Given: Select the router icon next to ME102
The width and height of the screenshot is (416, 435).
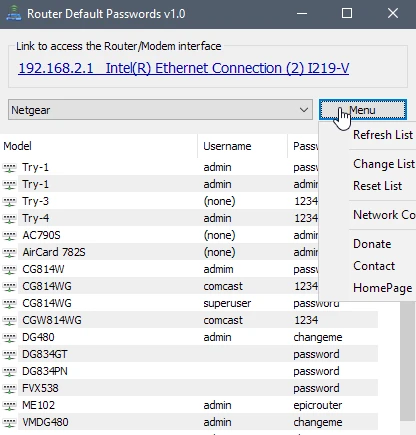Looking at the screenshot, I should 9,405.
